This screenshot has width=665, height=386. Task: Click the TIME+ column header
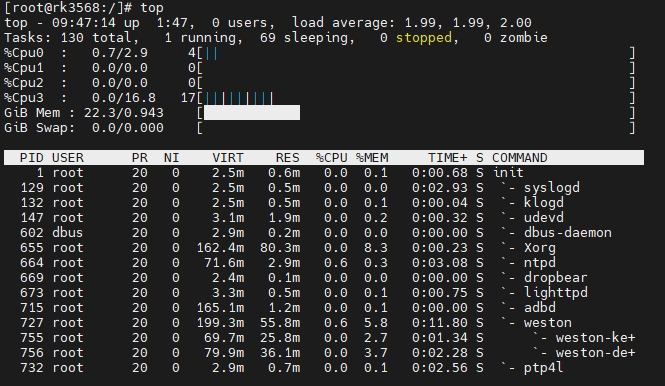(x=447, y=158)
